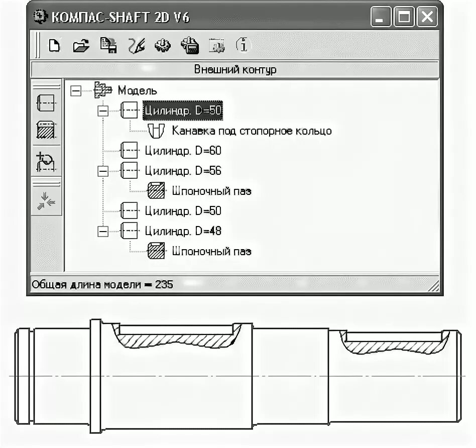Select the Цилиндр. D=48 row
This screenshot has height=448, width=476.
click(183, 231)
